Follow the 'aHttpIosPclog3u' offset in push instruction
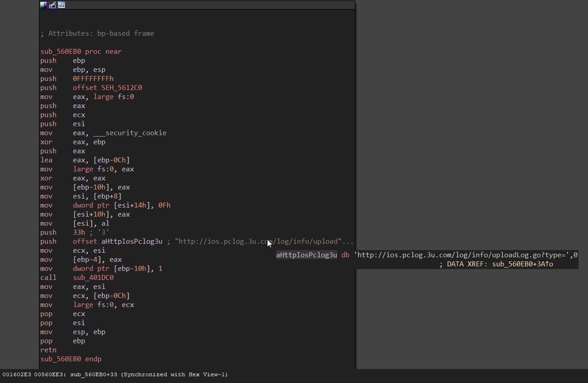 132,241
